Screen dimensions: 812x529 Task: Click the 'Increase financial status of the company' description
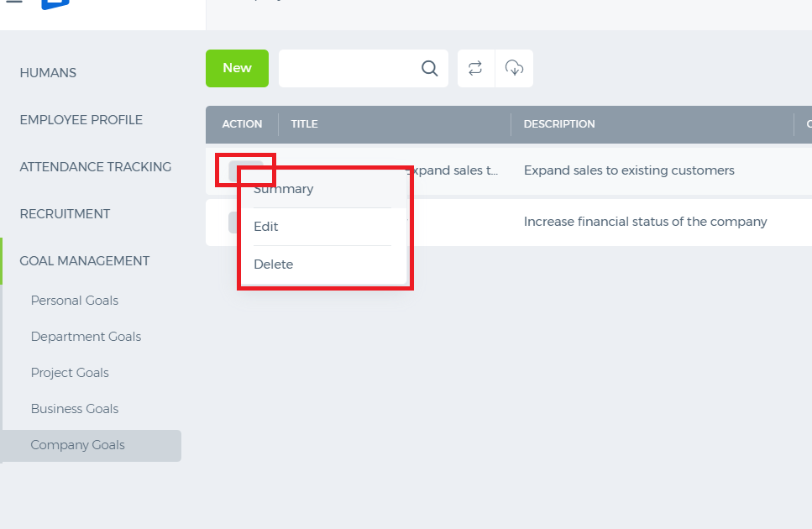[x=645, y=222]
